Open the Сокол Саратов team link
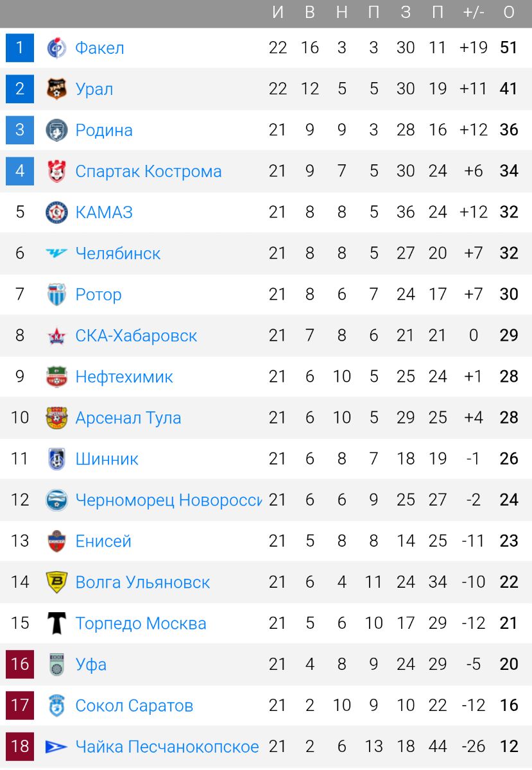The width and height of the screenshot is (532, 770). [x=134, y=706]
